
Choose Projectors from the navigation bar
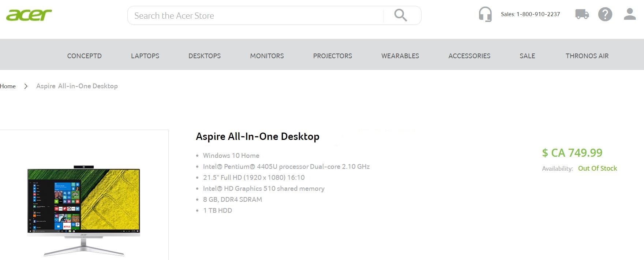[332, 56]
